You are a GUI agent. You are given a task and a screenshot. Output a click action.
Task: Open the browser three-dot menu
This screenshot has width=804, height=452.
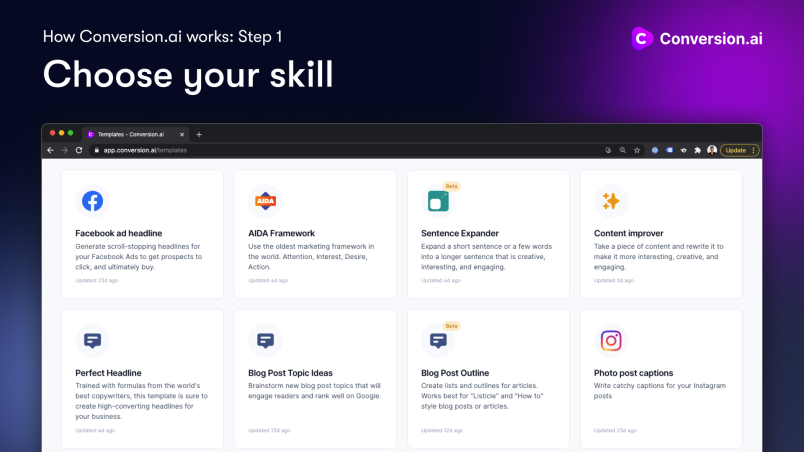753,150
